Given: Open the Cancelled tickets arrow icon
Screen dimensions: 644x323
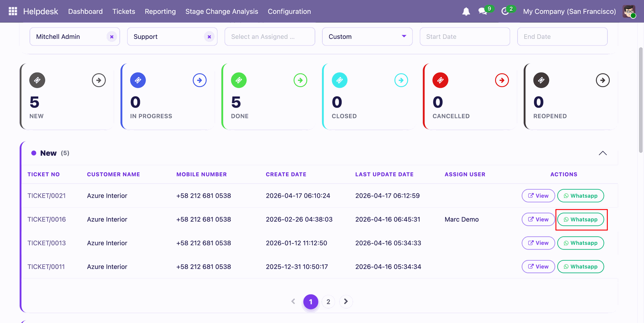Looking at the screenshot, I should (502, 80).
